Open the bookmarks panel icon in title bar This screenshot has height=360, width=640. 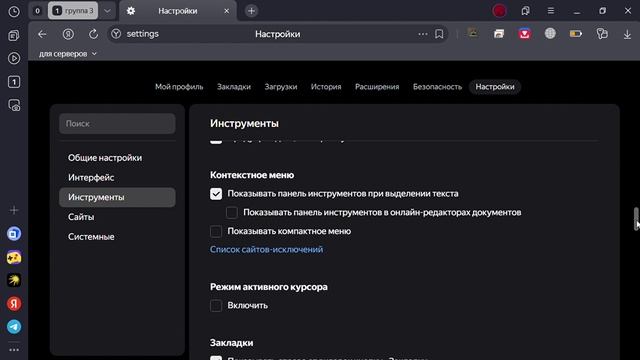pos(525,11)
